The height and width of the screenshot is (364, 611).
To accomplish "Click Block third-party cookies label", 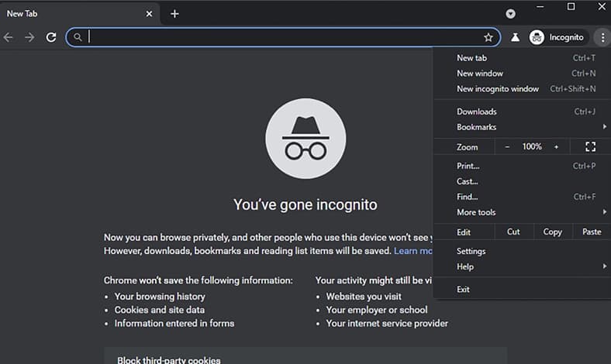I will point(169,360).
